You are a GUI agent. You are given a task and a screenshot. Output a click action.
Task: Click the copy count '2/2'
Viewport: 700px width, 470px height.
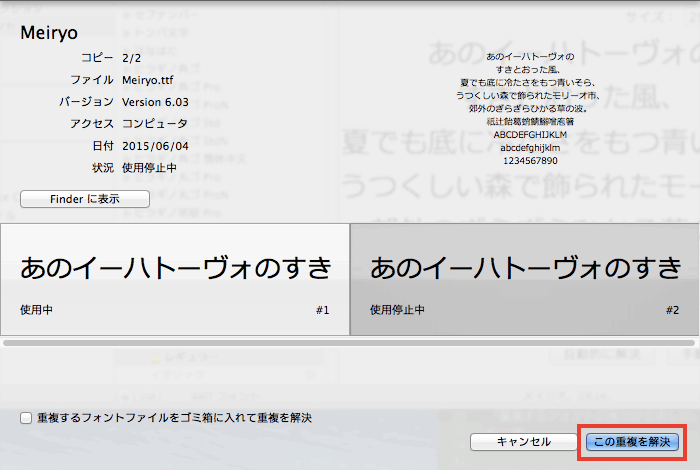131,58
